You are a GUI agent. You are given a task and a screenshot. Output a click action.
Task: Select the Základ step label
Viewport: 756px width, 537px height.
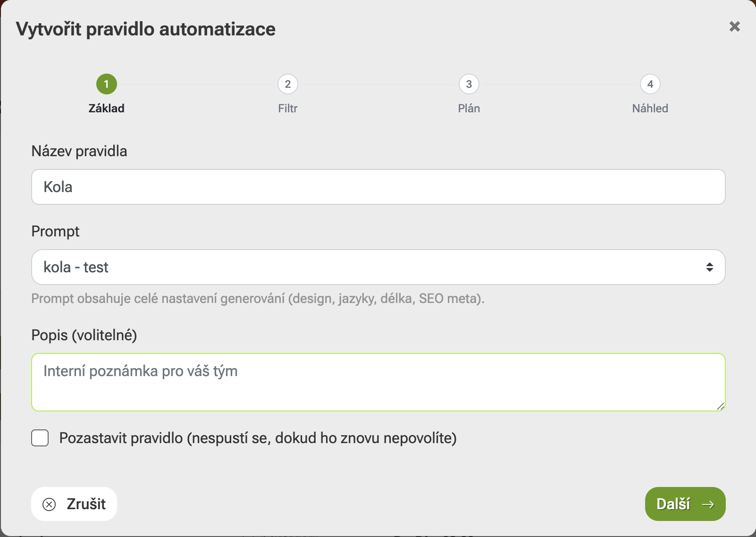point(107,109)
